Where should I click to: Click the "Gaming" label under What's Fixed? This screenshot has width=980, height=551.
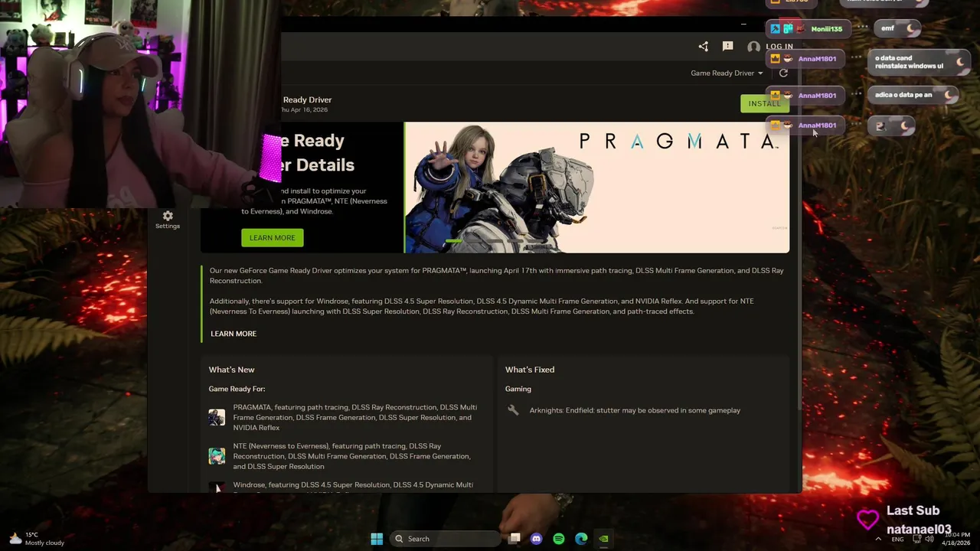coord(518,389)
